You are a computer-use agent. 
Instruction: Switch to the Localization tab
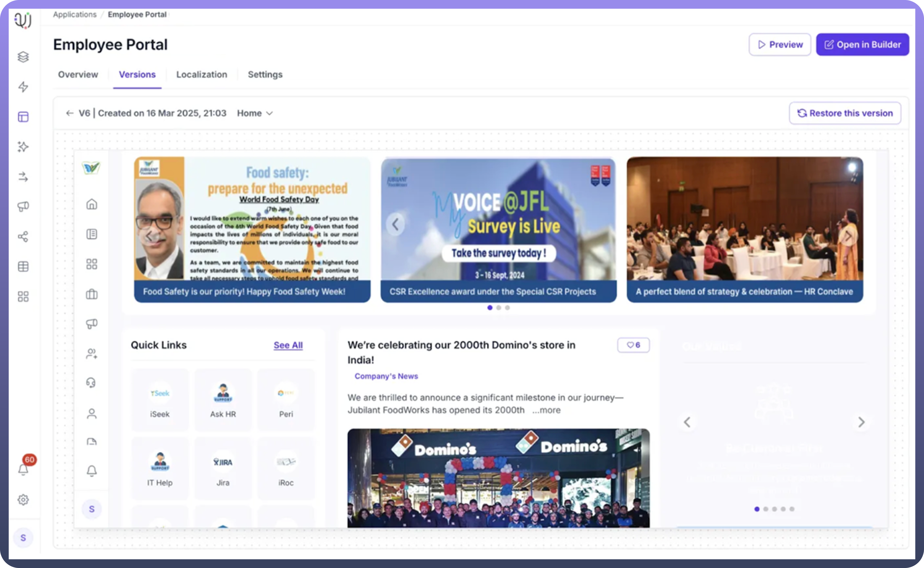coord(202,74)
